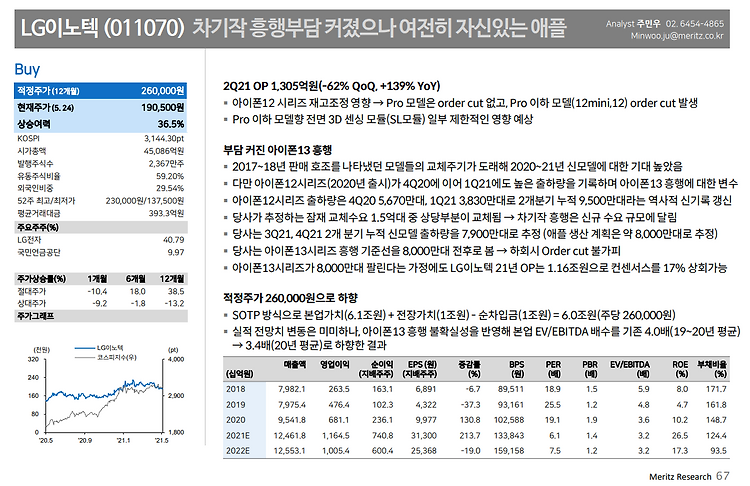The image size is (750, 486).
Task: Click 2021E ROE cell 26.5
Action: (x=680, y=435)
